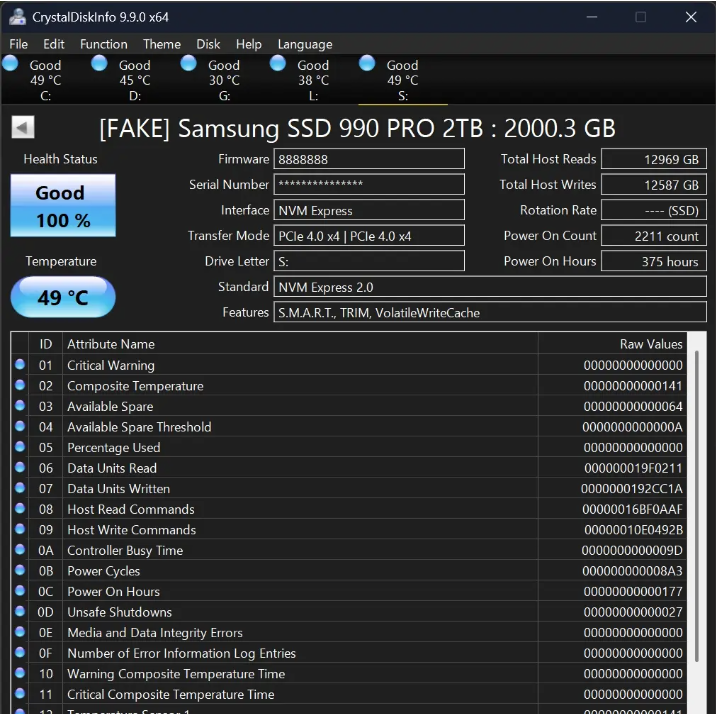Screen dimensions: 716x714
Task: Click Rotation Rate value (SSD)
Action: tap(653, 210)
